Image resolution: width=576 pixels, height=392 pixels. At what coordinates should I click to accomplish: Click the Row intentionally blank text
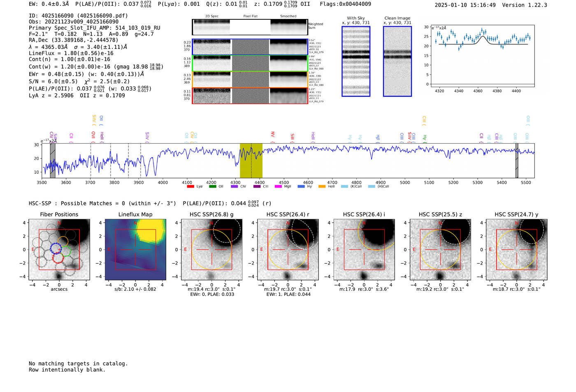tap(67, 370)
